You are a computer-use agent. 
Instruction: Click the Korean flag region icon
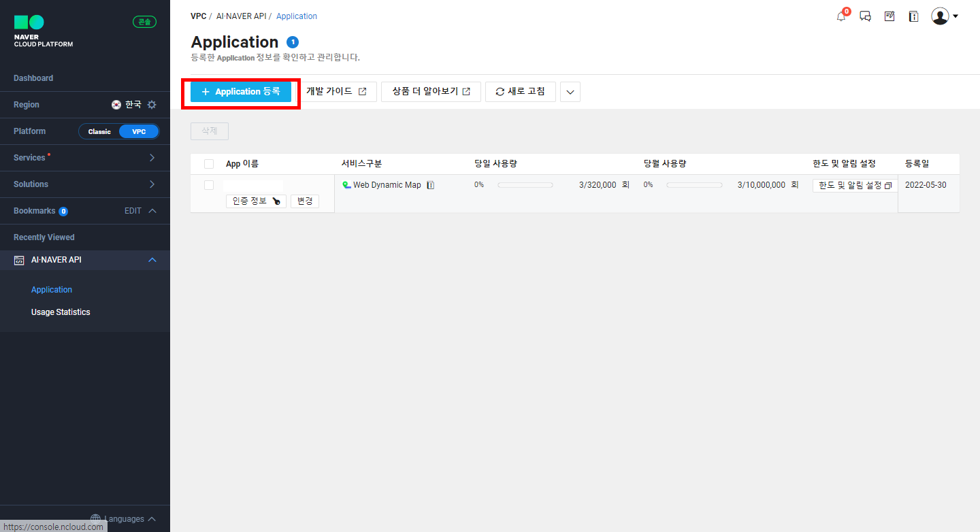[x=116, y=105]
